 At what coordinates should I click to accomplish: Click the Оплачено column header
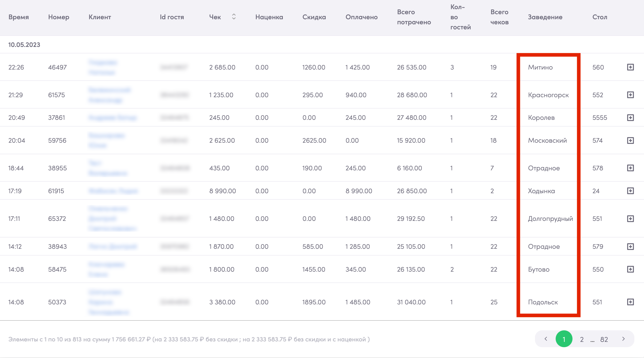pos(362,17)
